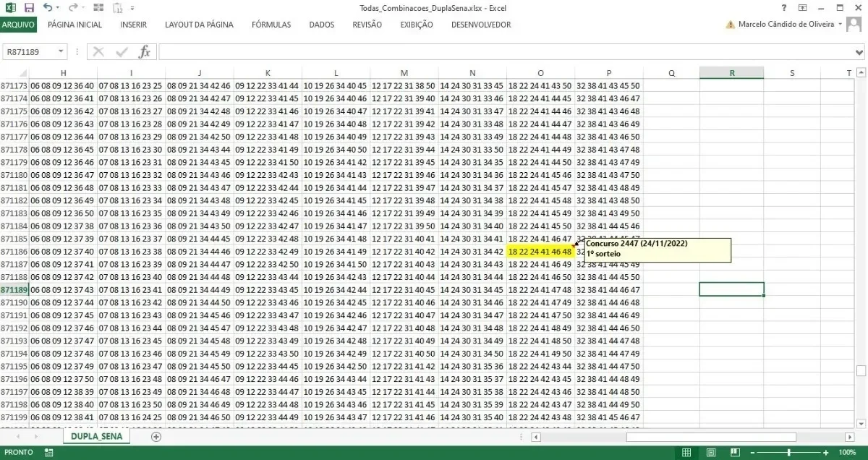Select the yellow highlighted cell in column O
The image size is (868, 460).
pyautogui.click(x=540, y=252)
